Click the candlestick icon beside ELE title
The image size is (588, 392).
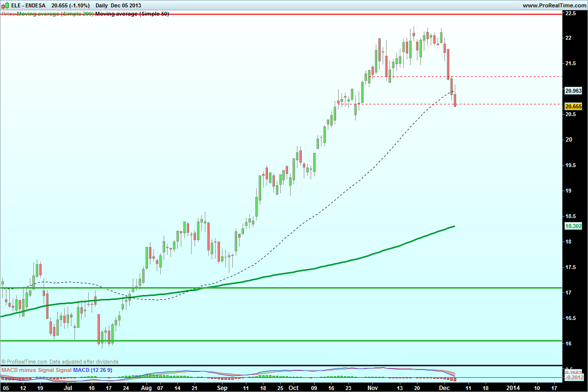(x=4, y=5)
